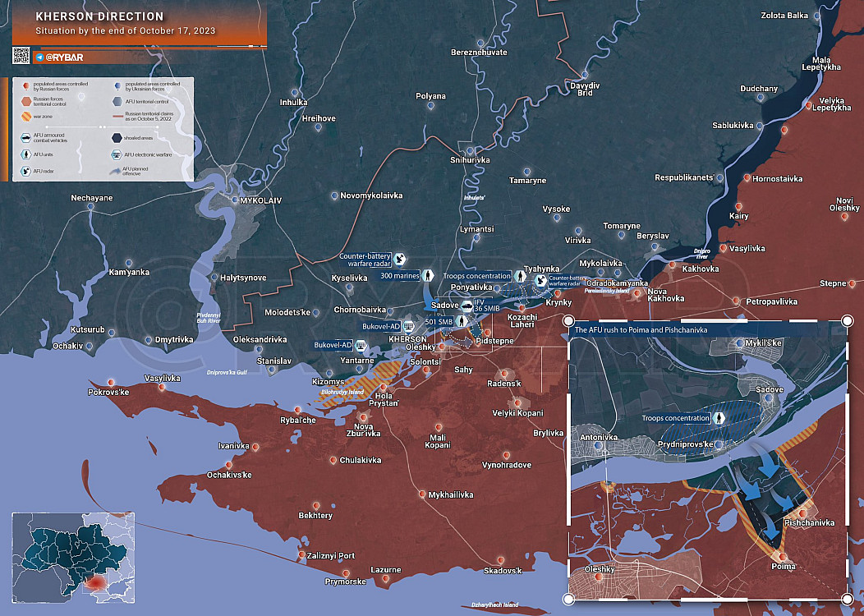Image resolution: width=864 pixels, height=616 pixels.
Task: Click the 300 marines infantry unit icon
Action: (x=428, y=276)
